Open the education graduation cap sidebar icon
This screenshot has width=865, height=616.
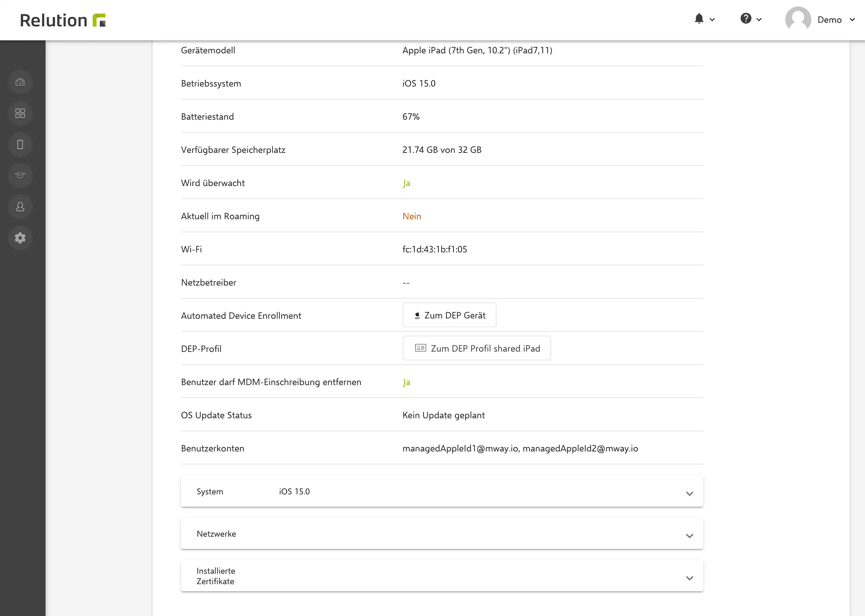pyautogui.click(x=20, y=175)
